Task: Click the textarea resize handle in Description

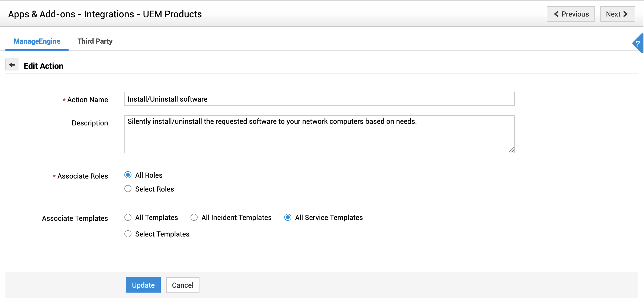Action: point(511,150)
